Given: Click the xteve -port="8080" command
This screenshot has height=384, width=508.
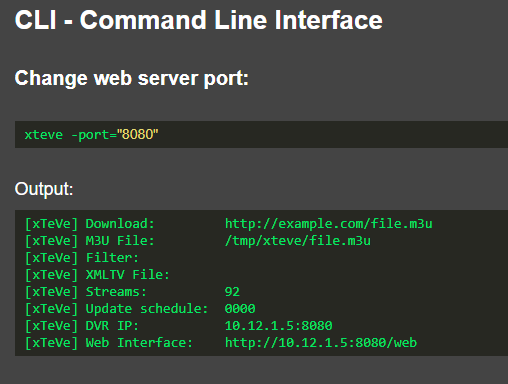Looking at the screenshot, I should pyautogui.click(x=91, y=135).
